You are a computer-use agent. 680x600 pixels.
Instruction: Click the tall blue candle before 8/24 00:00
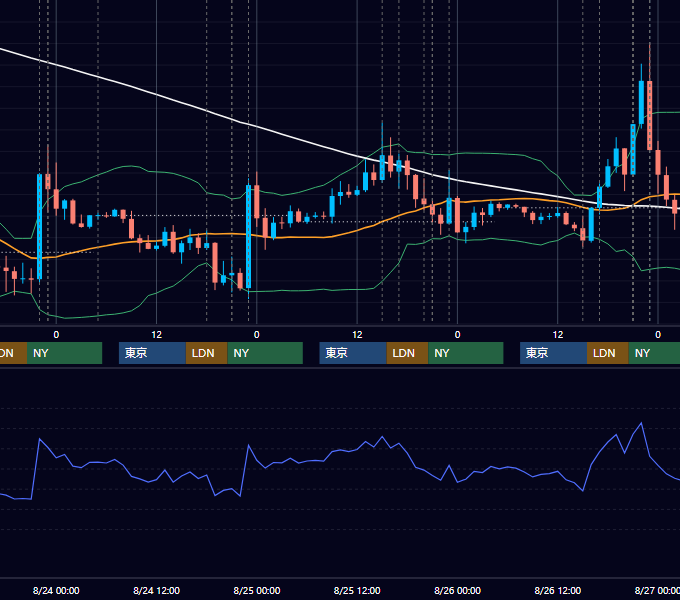pos(39,226)
